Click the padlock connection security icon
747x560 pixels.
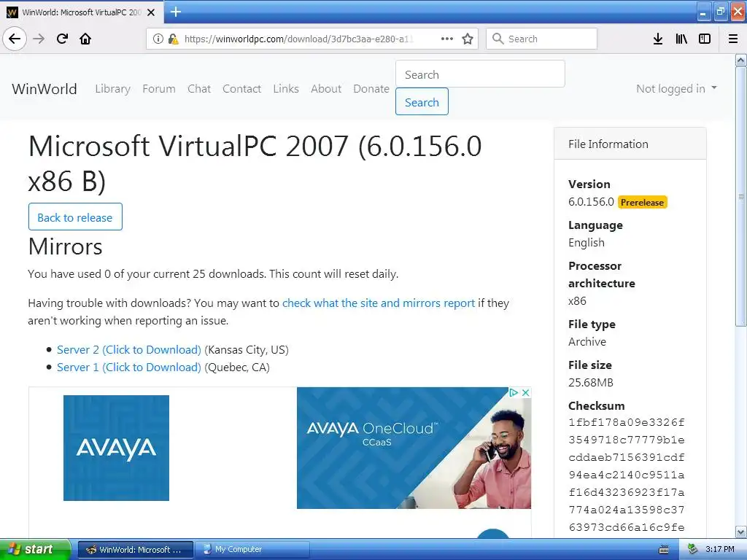point(174,39)
